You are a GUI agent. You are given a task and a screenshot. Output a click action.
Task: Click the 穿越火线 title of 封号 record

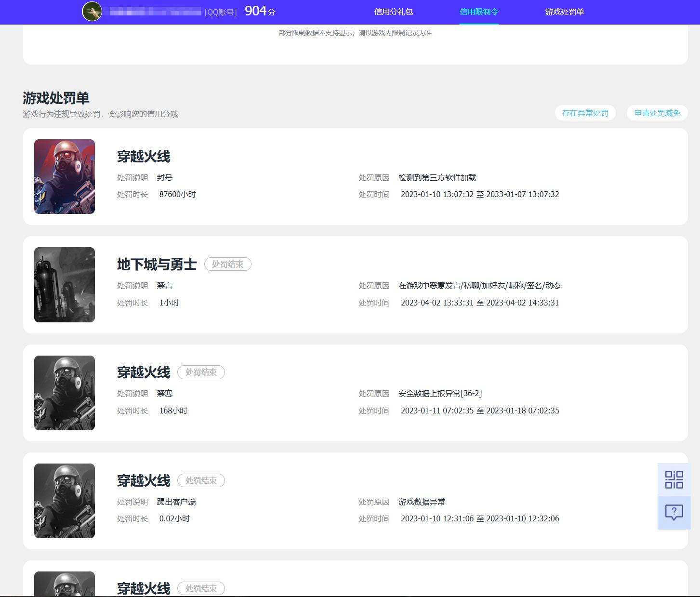pyautogui.click(x=144, y=157)
